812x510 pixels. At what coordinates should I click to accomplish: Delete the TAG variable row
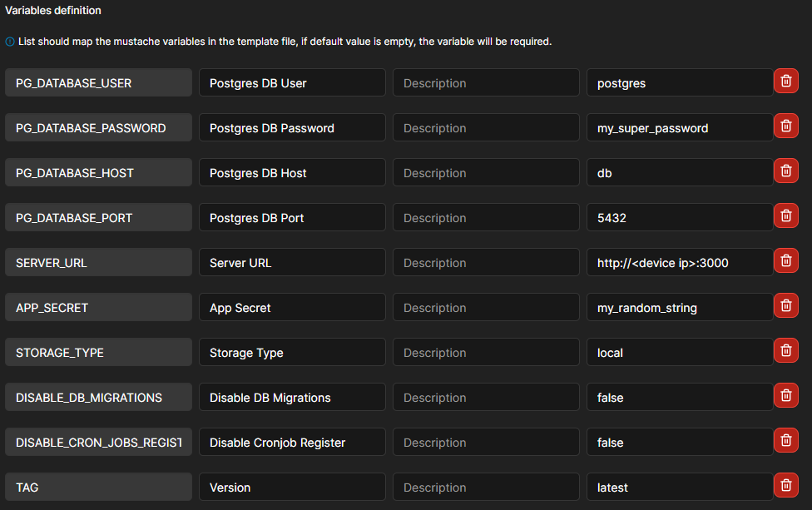785,486
